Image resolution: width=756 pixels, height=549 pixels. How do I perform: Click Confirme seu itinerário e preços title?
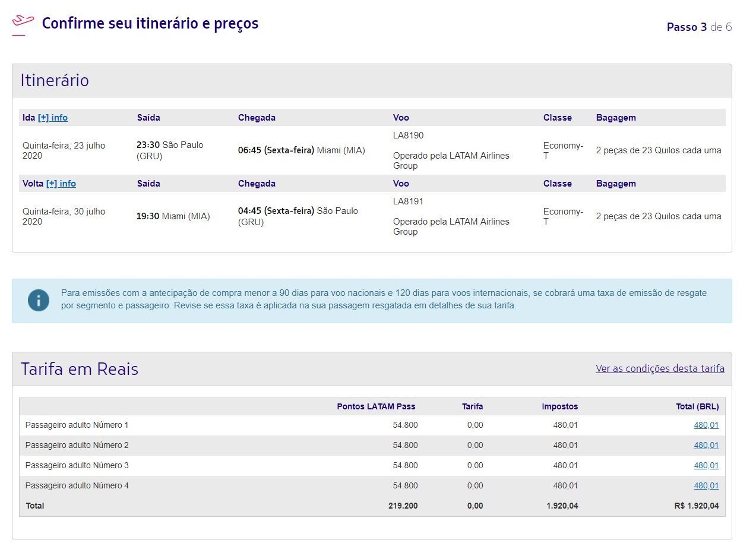[x=150, y=24]
